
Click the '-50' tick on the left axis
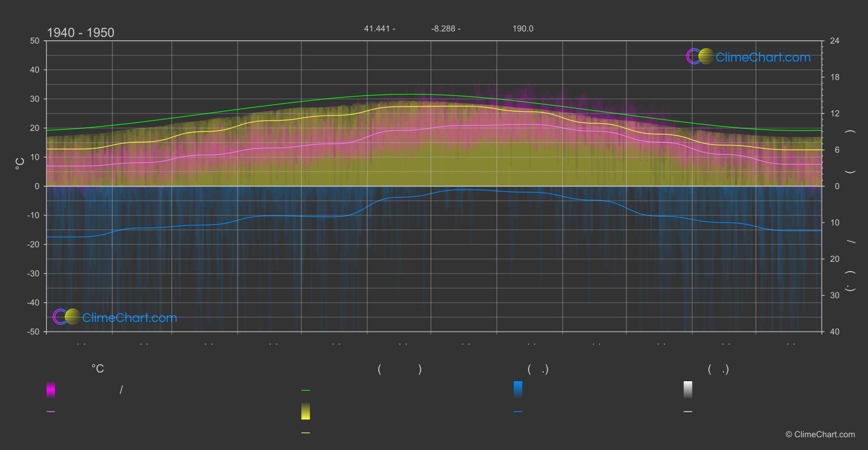point(33,332)
